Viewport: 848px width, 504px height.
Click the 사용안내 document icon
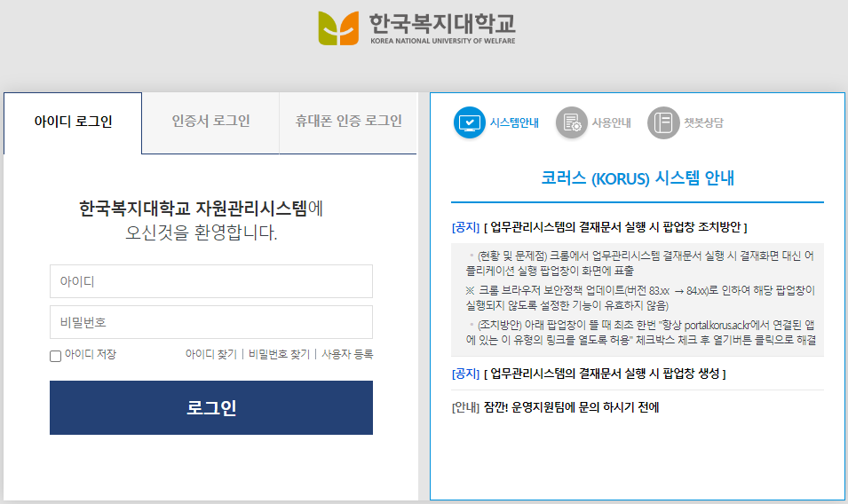tap(572, 122)
